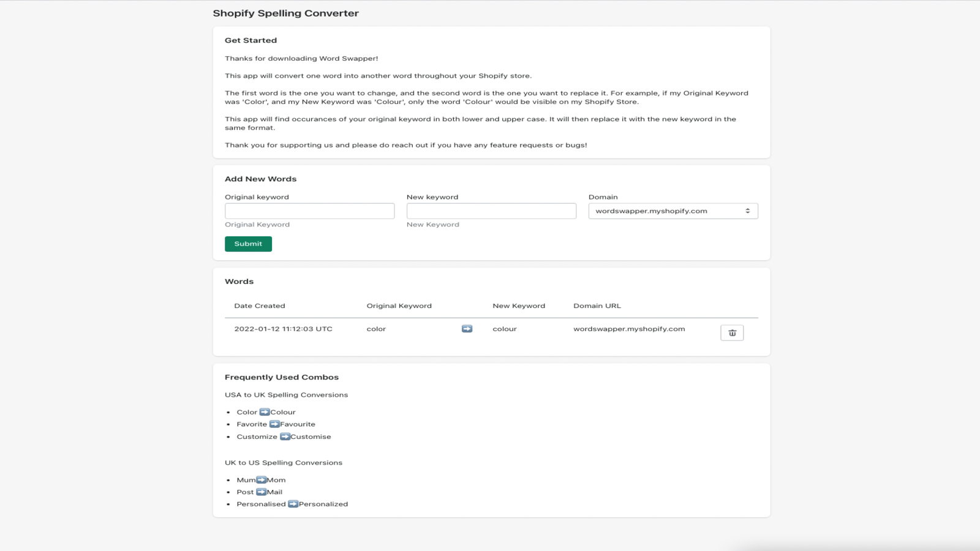Click USA to UK Spelling Conversions text
This screenshot has height=551, width=980.
(x=286, y=395)
